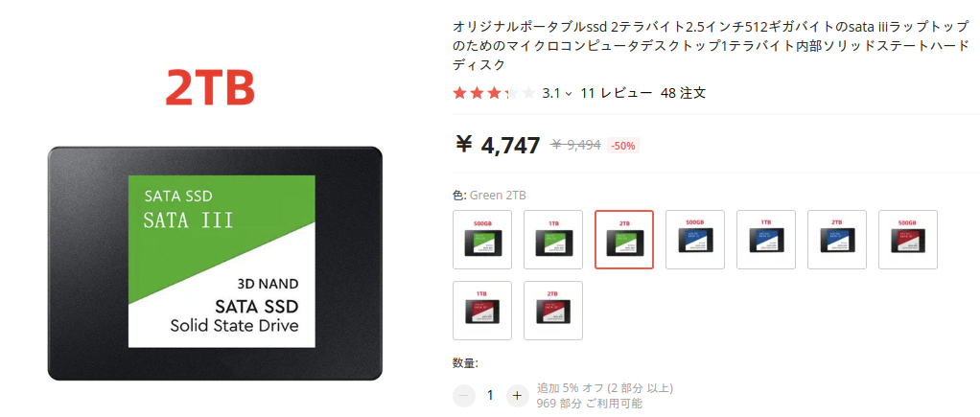Click the star rating icons
Viewport: 980px width, 417px height.
(494, 93)
